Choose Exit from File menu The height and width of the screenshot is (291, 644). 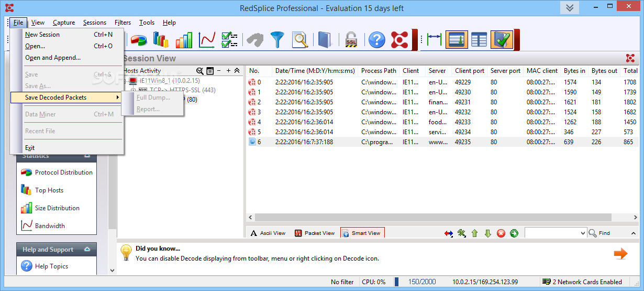67,148
